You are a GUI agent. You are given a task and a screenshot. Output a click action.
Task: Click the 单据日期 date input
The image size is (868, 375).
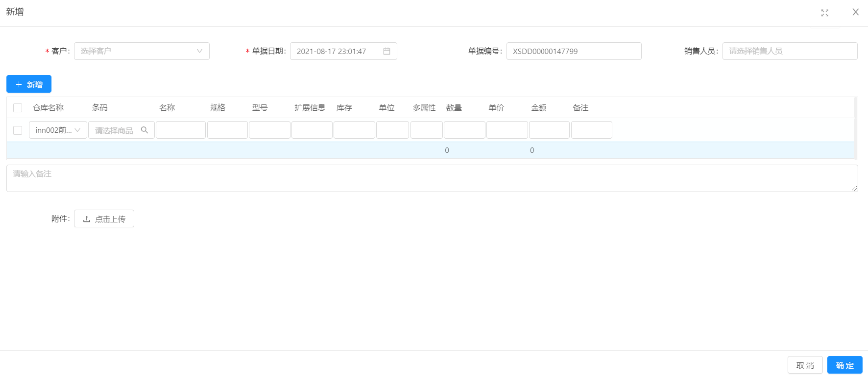[343, 51]
